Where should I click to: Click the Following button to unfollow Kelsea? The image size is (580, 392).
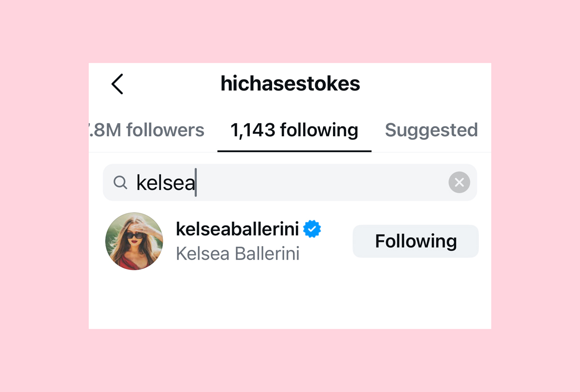pyautogui.click(x=415, y=241)
